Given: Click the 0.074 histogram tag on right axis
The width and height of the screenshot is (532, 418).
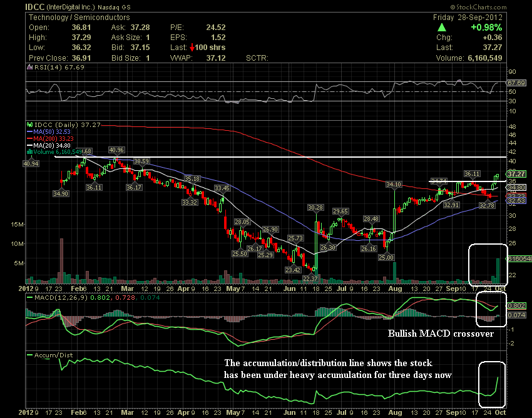Looking at the screenshot, I should (516, 315).
